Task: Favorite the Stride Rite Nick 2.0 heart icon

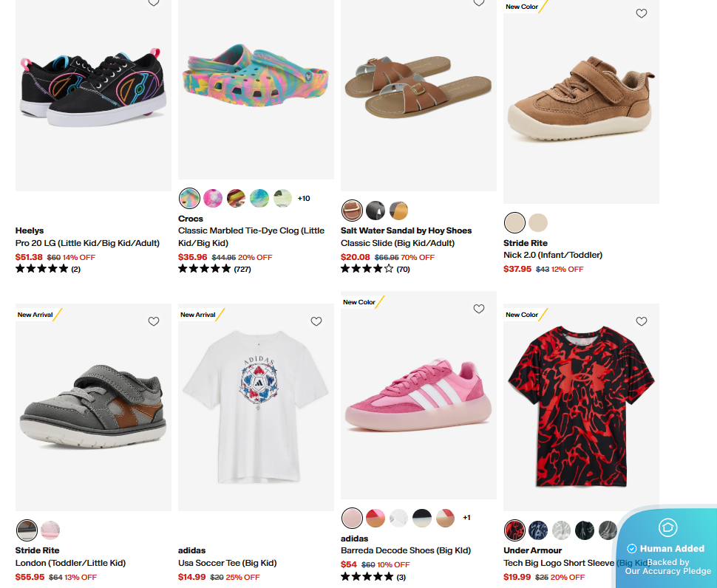Action: (x=641, y=14)
